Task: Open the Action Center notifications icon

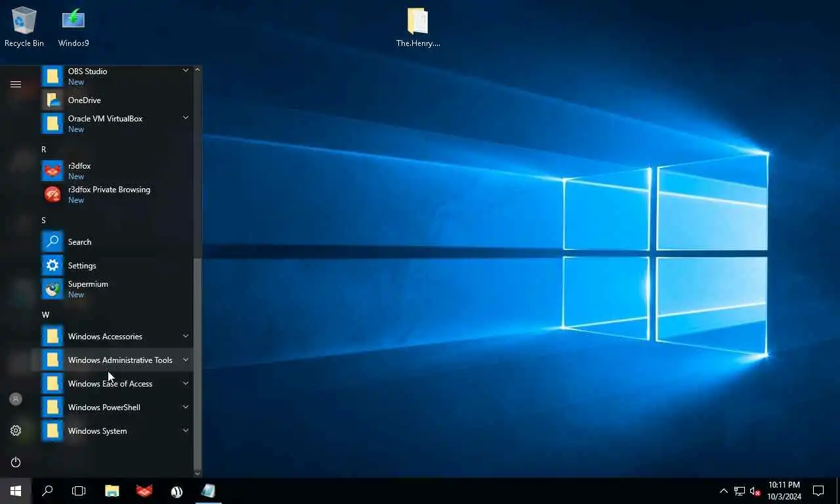Action: click(x=818, y=491)
